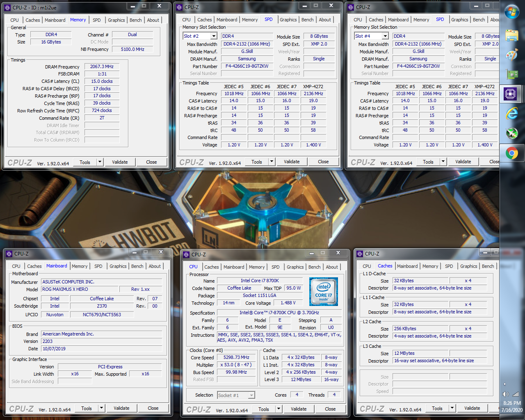Image resolution: width=525 pixels, height=420 pixels.
Task: Select the Z370 southbridge value
Action: tap(102, 306)
